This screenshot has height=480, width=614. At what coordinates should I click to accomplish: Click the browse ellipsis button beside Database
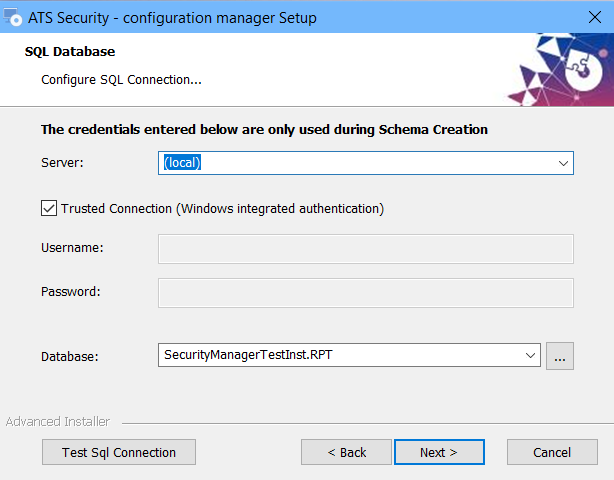560,356
